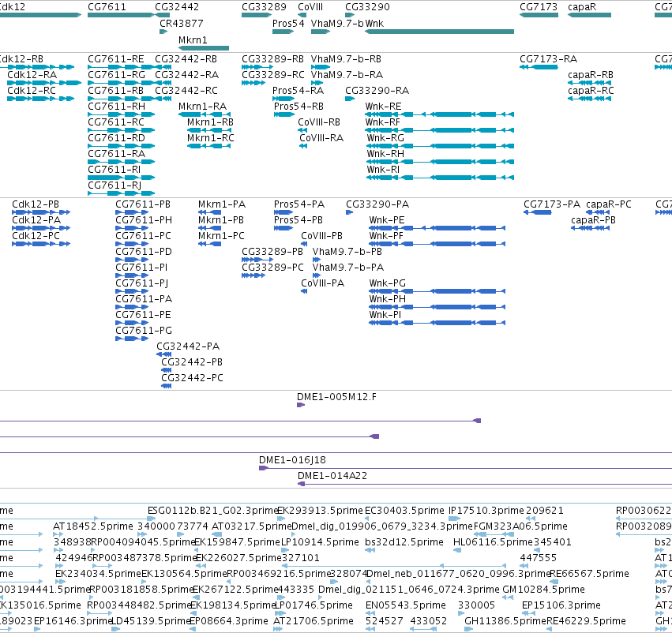Click the CG33289-PB protein label
The width and height of the screenshot is (672, 633).
click(x=272, y=252)
